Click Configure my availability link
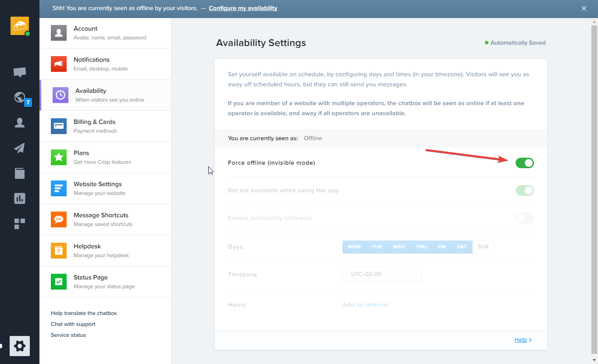The height and width of the screenshot is (364, 598). (x=243, y=8)
